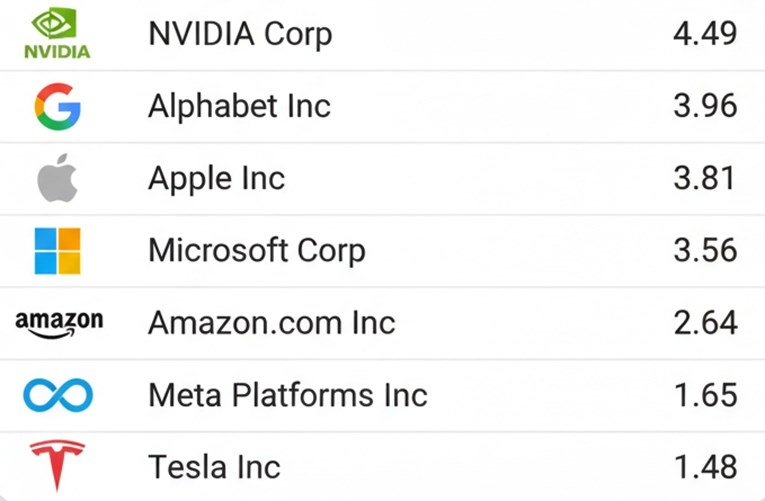Click Meta's 1.65 value
This screenshot has width=765, height=501.
pyautogui.click(x=705, y=395)
